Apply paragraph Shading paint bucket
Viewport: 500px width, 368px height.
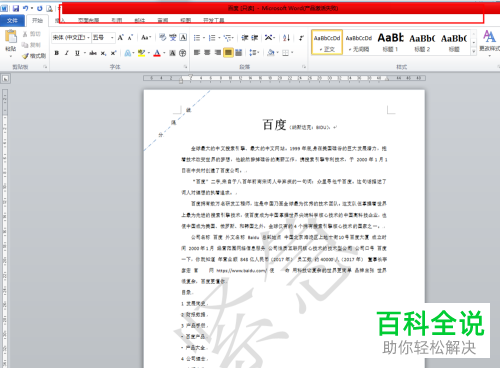pyautogui.click(x=271, y=52)
